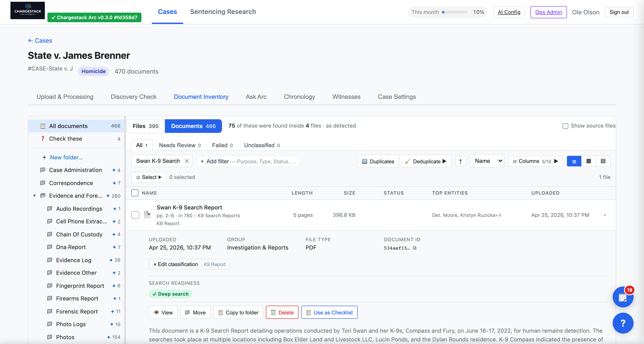Switch to the Files 395 tab

point(146,126)
